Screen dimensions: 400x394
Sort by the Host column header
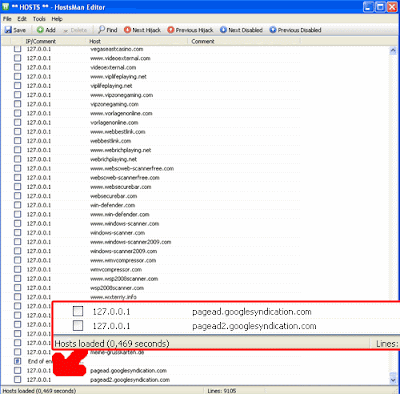(x=137, y=41)
